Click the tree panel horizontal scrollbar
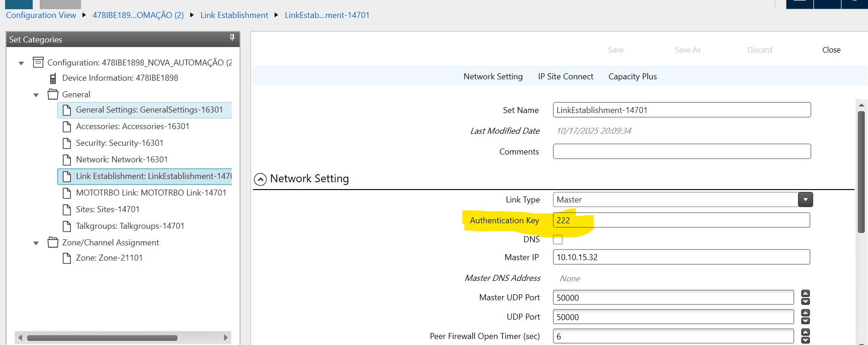 [102, 338]
